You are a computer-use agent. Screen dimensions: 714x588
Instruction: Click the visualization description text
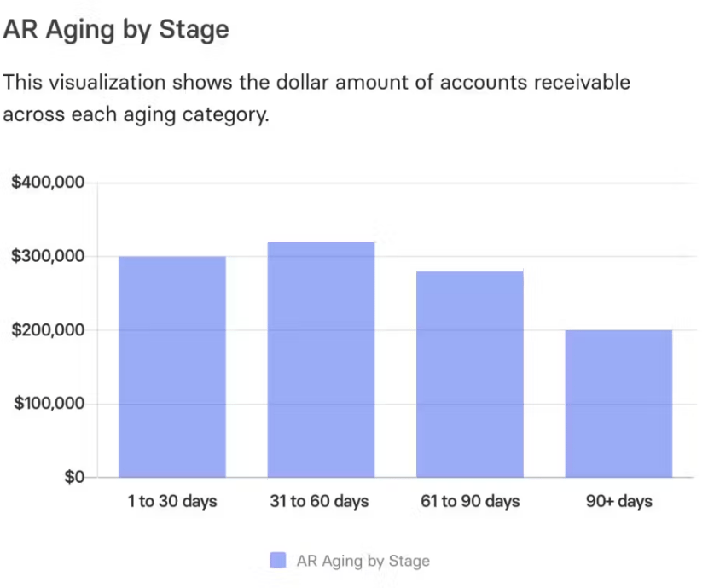click(x=316, y=98)
